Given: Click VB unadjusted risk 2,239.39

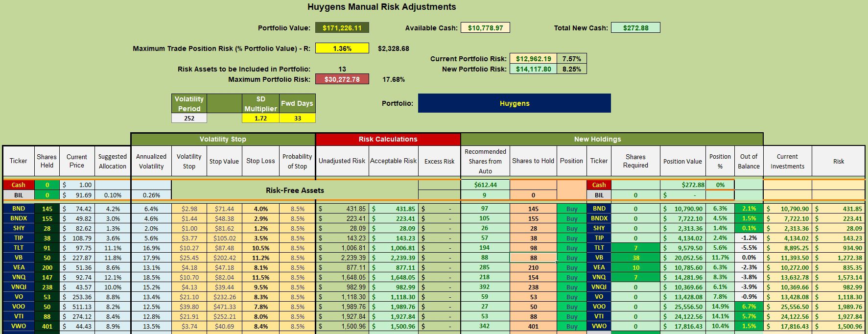Looking at the screenshot, I should click(342, 258).
